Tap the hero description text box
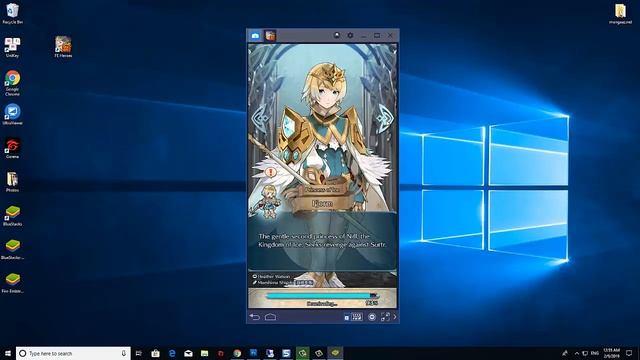 [322, 240]
